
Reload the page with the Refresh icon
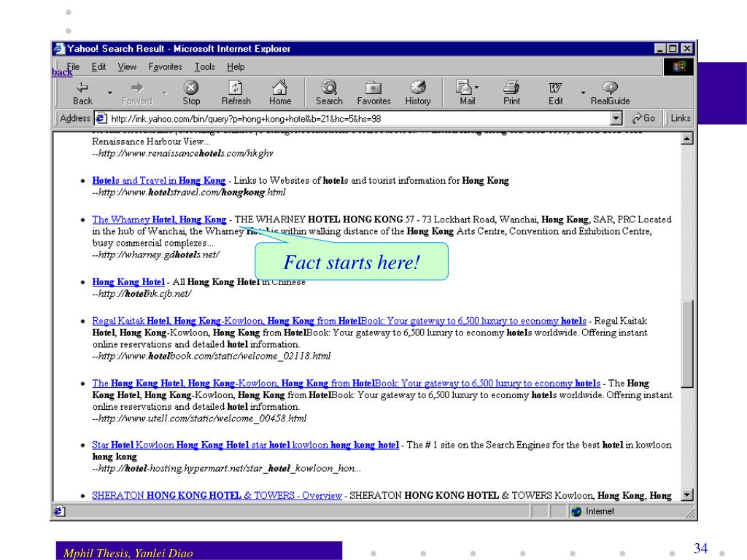coord(236,87)
